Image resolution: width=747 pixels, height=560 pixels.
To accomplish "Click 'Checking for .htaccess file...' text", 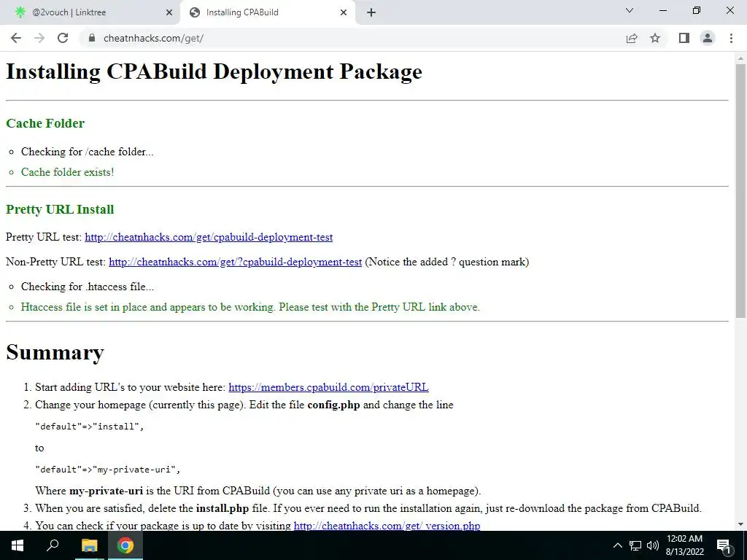I will [x=88, y=287].
